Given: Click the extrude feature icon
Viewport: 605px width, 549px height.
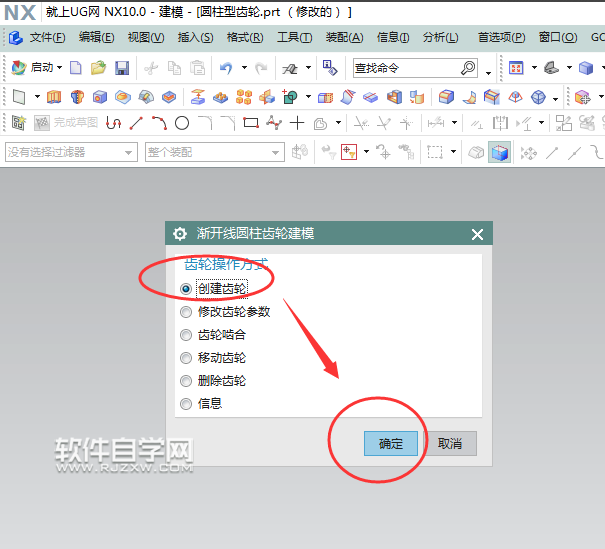Looking at the screenshot, I should 54,97.
